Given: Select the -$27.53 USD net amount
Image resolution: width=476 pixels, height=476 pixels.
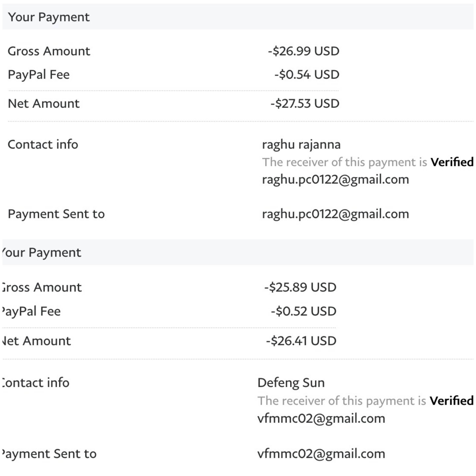Looking at the screenshot, I should point(305,103).
